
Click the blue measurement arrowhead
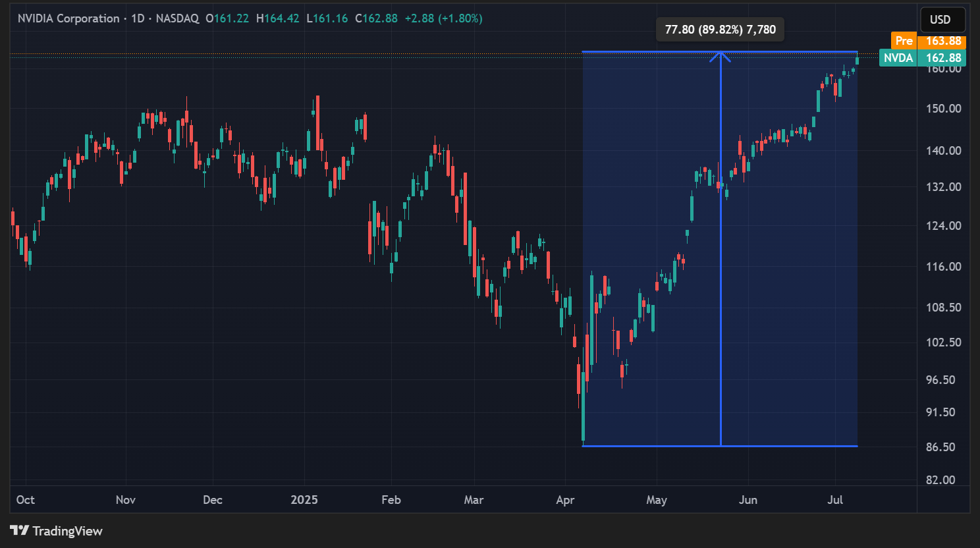click(720, 56)
